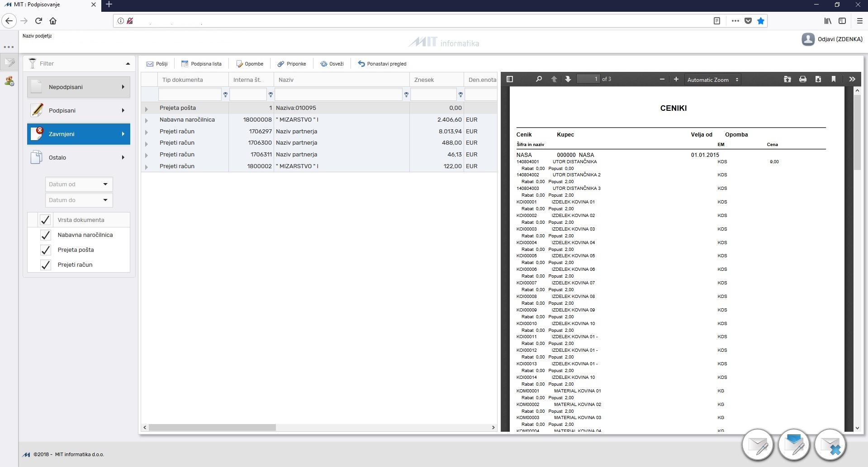Expand the Nabavna naročilnica row

click(x=146, y=120)
